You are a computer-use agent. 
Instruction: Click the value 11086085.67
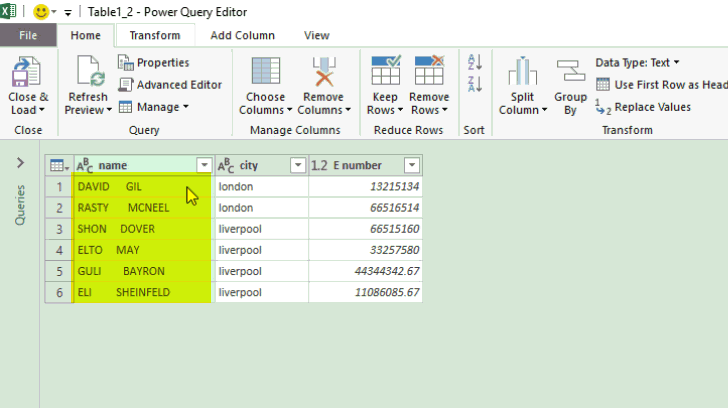pyautogui.click(x=387, y=292)
